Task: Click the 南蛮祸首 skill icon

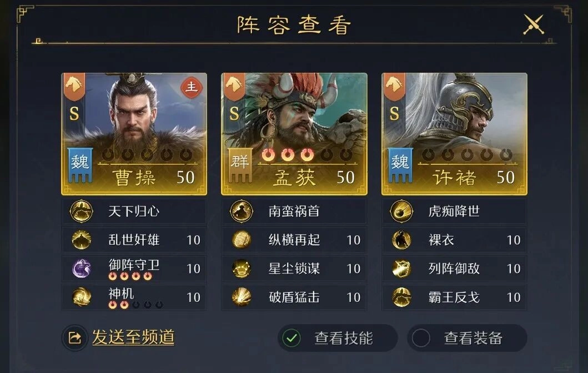Action: click(241, 211)
